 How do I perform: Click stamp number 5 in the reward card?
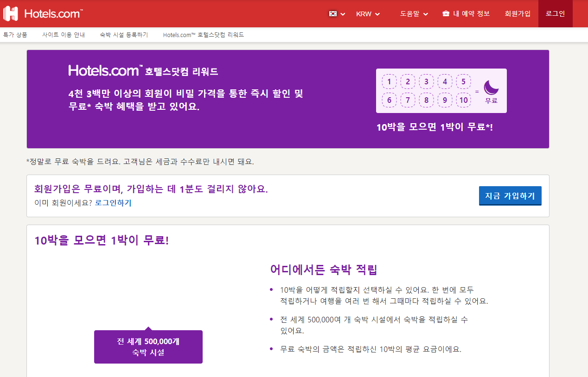click(x=463, y=82)
